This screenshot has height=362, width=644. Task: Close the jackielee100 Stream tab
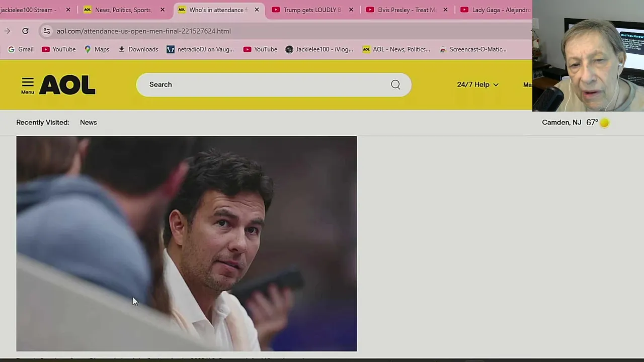coord(68,10)
